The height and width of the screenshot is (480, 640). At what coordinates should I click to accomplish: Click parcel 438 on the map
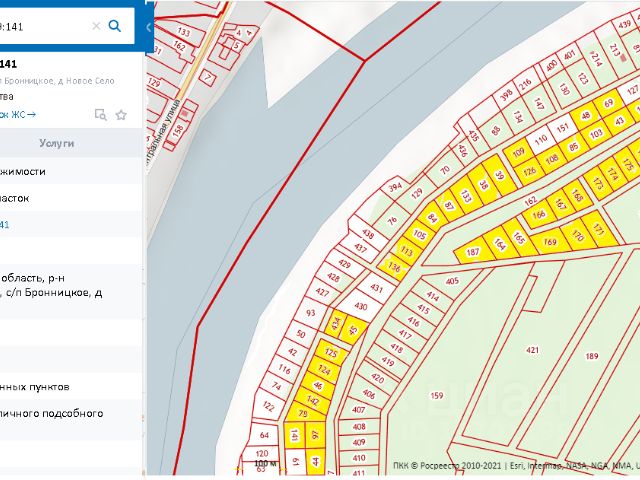368,234
